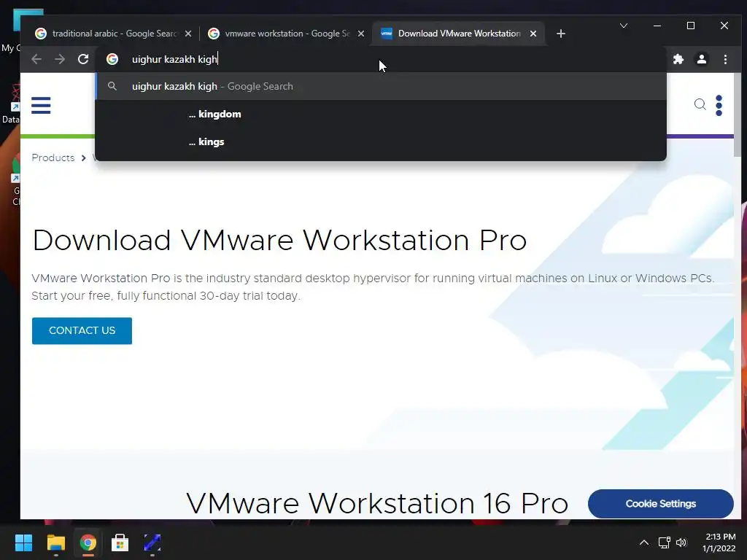Click 'Download VMware Workstation Pro' heading

coord(279,240)
